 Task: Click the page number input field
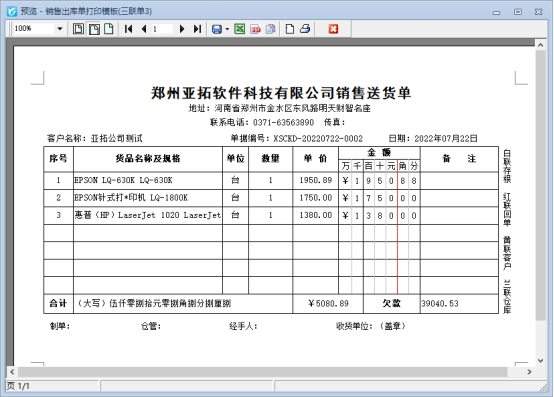(163, 29)
